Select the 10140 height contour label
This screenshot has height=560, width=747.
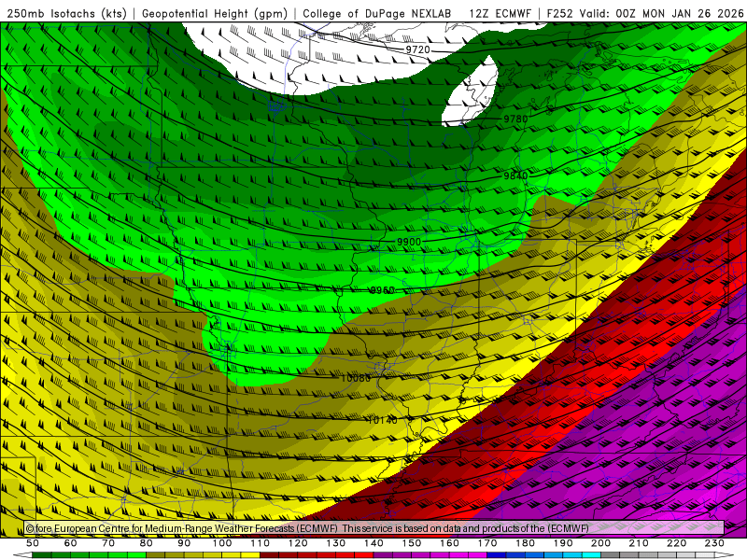pyautogui.click(x=382, y=420)
